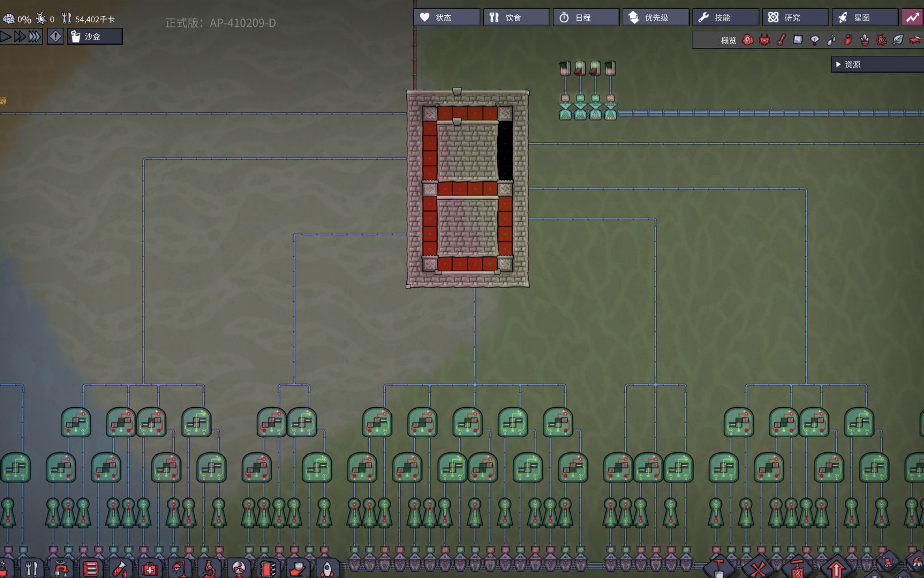Click the 概览 overview label

728,41
